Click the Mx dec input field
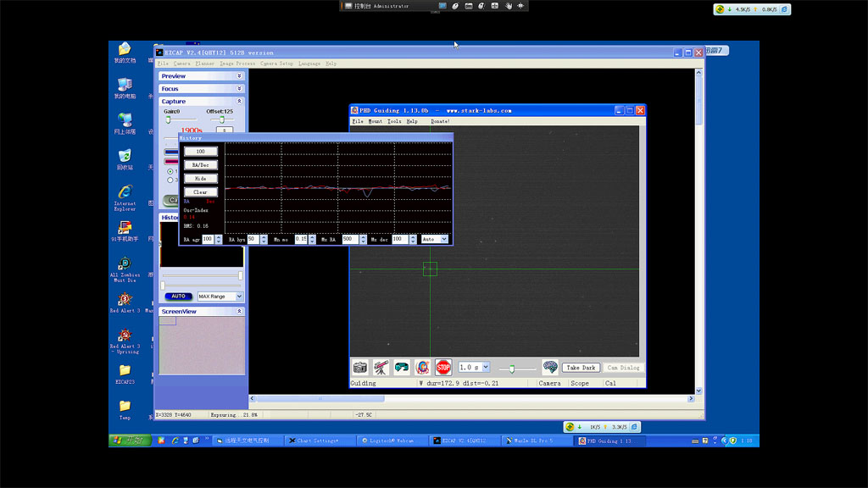 tap(400, 239)
